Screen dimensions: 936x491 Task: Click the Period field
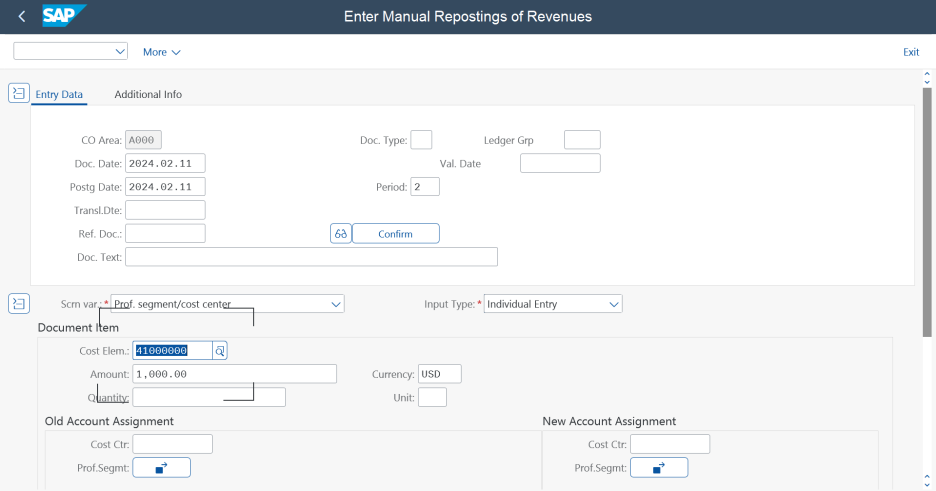click(x=425, y=187)
